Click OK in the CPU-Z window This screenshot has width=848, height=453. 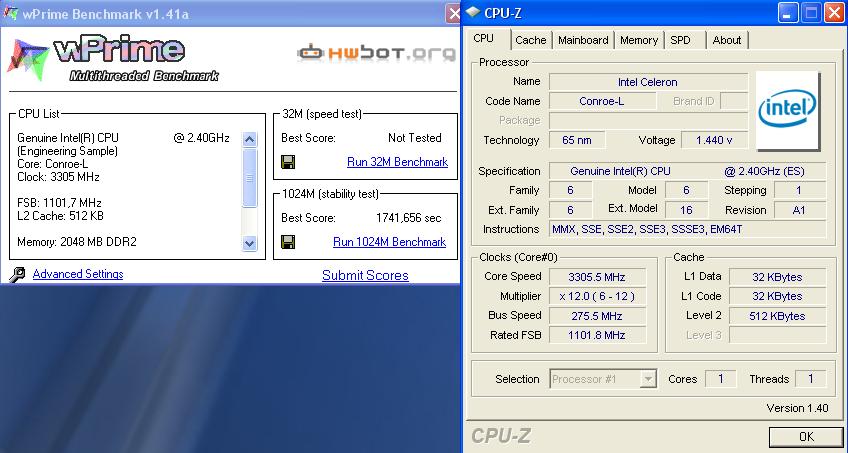[806, 436]
